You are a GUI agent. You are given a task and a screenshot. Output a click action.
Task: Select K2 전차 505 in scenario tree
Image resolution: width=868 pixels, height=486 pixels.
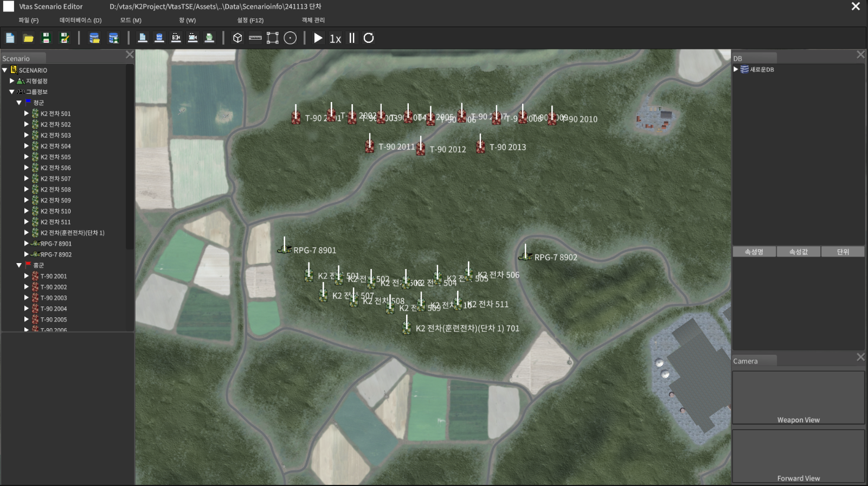[55, 157]
